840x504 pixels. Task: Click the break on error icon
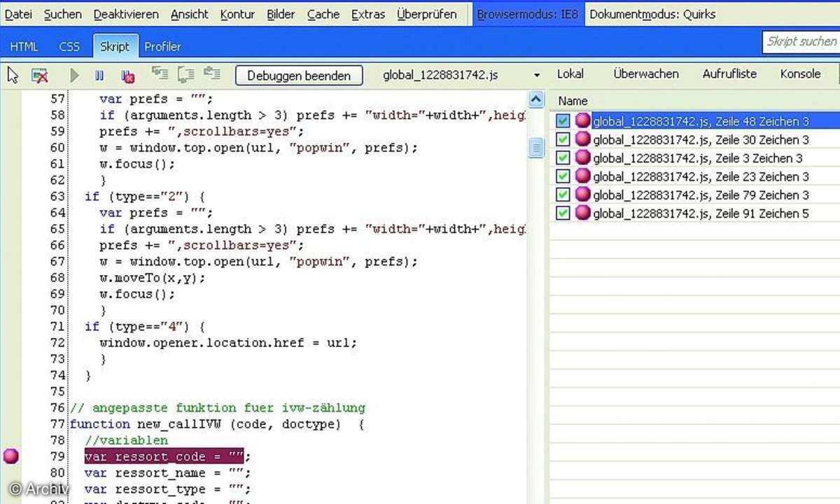coord(127,76)
